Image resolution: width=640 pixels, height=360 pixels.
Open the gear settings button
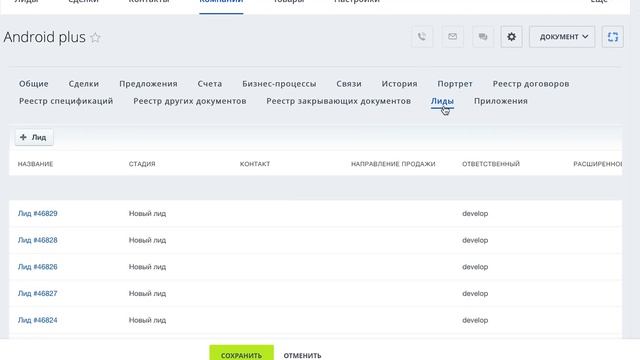(x=511, y=37)
